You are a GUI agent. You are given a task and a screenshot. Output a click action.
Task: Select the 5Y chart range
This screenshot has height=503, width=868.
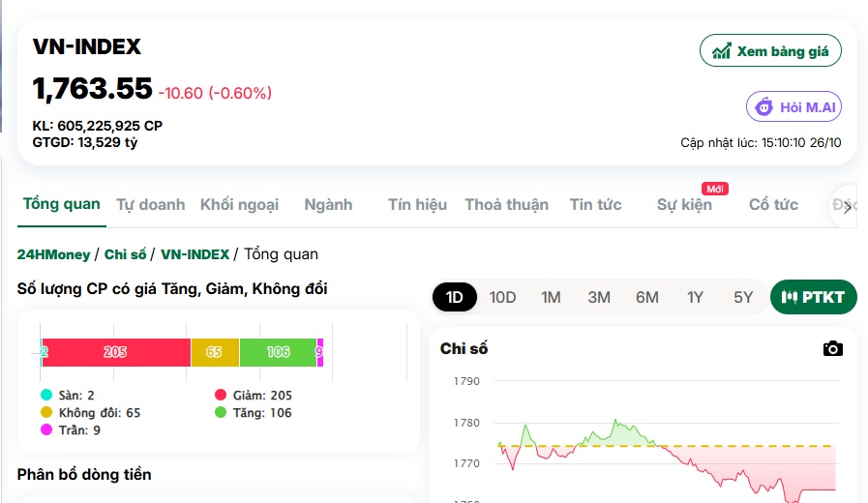[743, 297]
